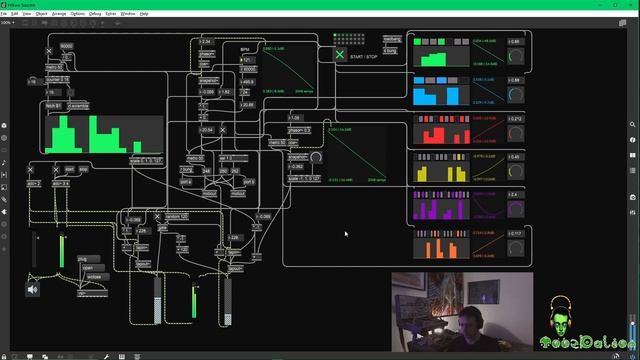Click the speaker audio on/off icon
The image size is (640, 360).
click(33, 289)
